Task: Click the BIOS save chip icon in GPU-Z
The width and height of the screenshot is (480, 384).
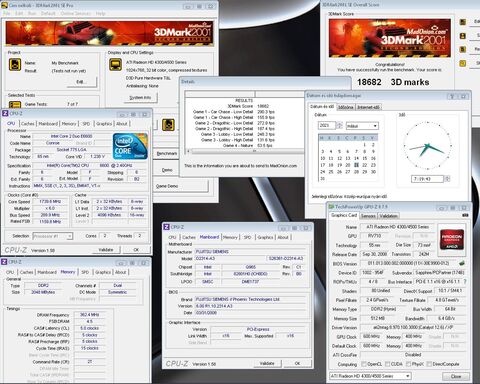Action: [x=462, y=263]
